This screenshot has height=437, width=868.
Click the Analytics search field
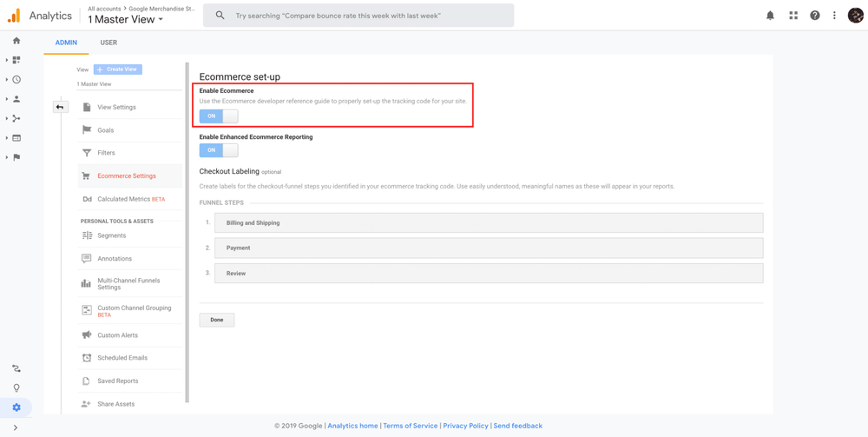358,16
